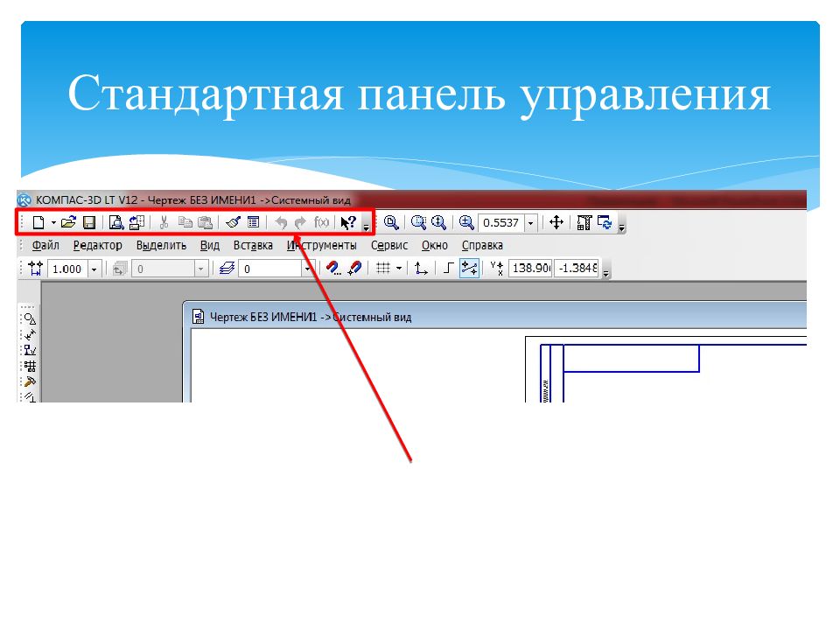The height and width of the screenshot is (630, 840).
Task: Open the Файл menu
Action: tap(45, 246)
